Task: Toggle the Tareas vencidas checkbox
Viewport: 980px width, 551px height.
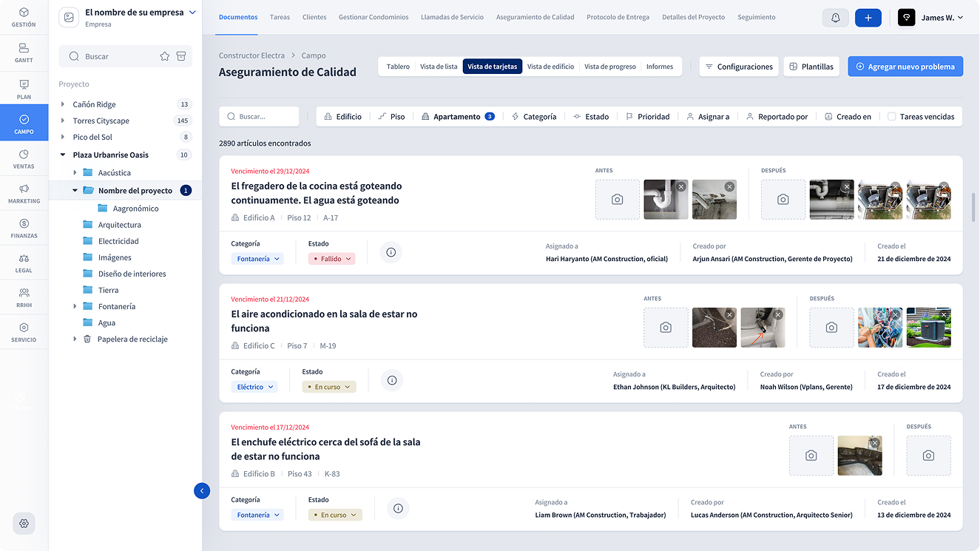Action: point(892,116)
